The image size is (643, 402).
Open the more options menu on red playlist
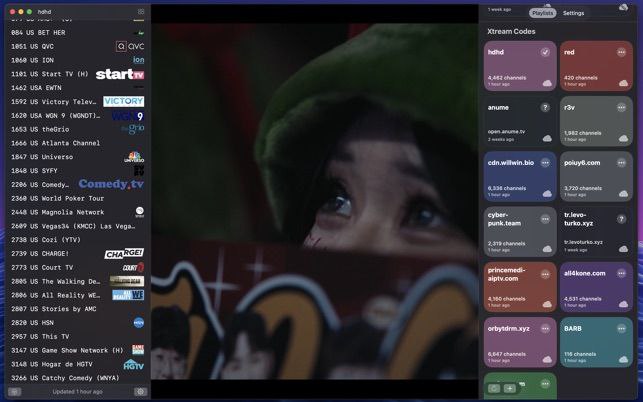point(622,52)
